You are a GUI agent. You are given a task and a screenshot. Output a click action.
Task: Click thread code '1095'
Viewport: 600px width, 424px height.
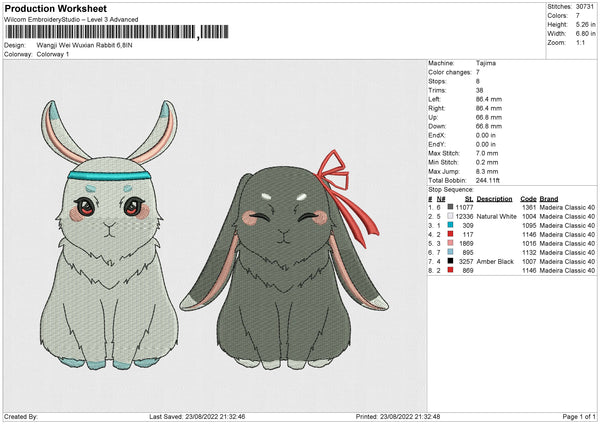pos(528,225)
